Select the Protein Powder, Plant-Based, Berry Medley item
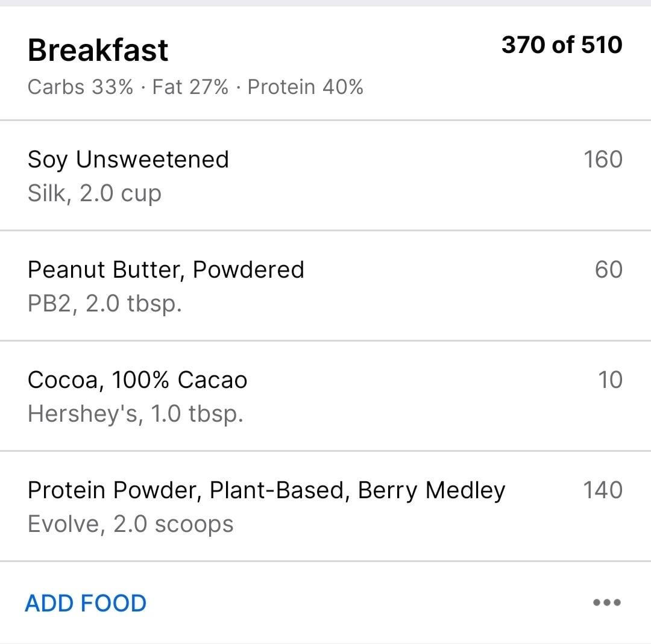 tap(325, 506)
